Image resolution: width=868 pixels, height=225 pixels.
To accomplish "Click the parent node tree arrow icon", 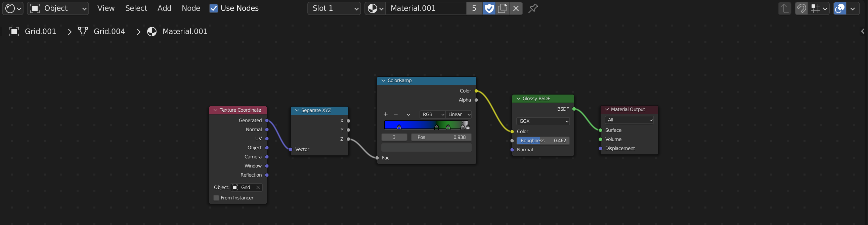I will click(784, 8).
